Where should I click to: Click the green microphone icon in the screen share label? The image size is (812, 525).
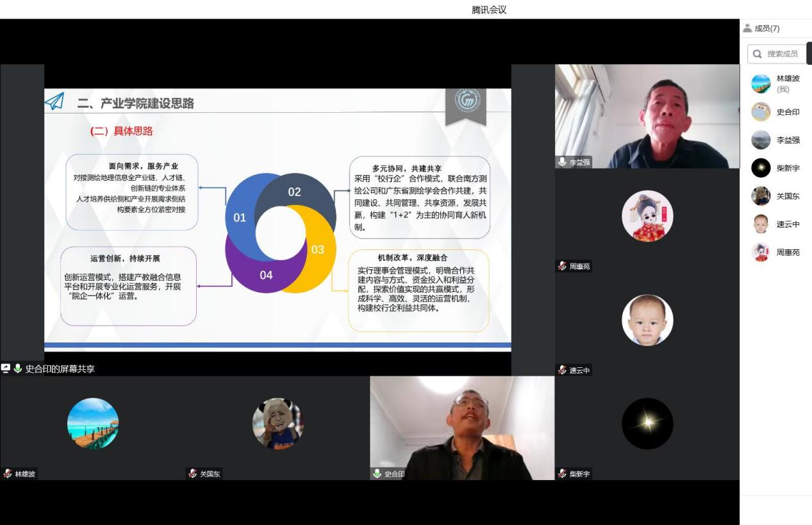(x=18, y=369)
